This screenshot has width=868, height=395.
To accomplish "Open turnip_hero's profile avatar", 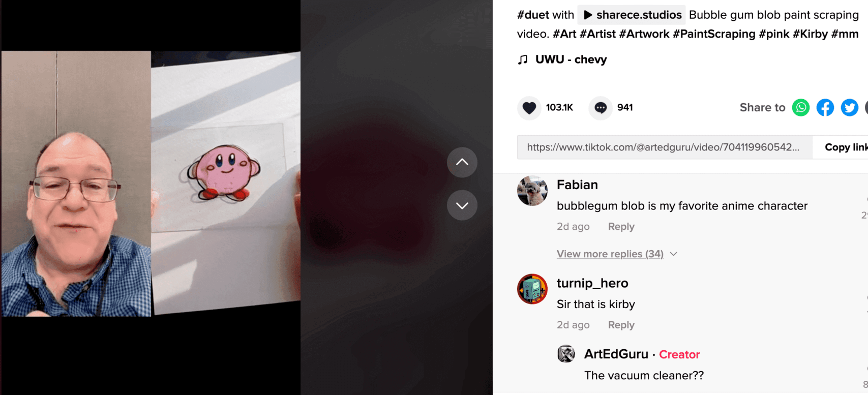I will tap(532, 289).
